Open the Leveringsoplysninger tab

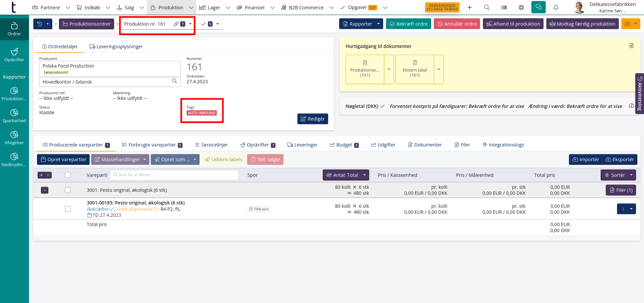pos(116,47)
